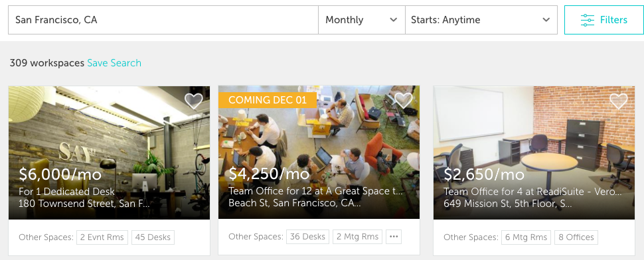Click the chevron beside Starts: Anytime

point(546,20)
